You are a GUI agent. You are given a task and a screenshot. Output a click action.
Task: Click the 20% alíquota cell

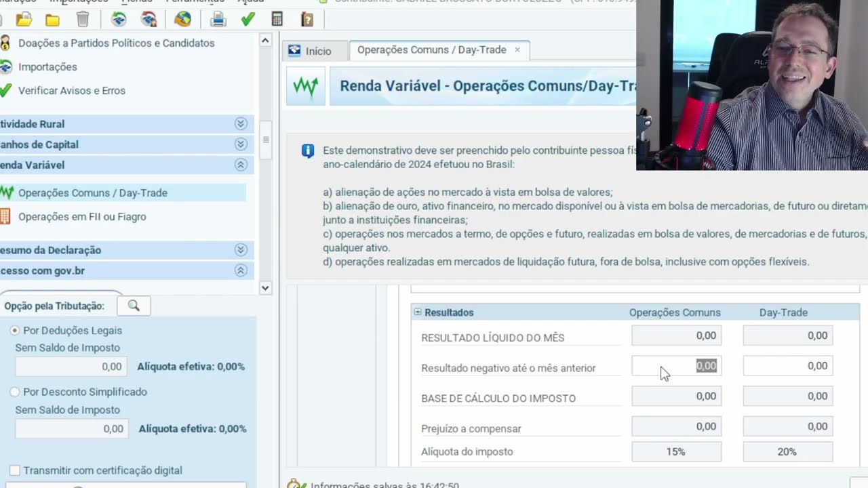(x=788, y=451)
